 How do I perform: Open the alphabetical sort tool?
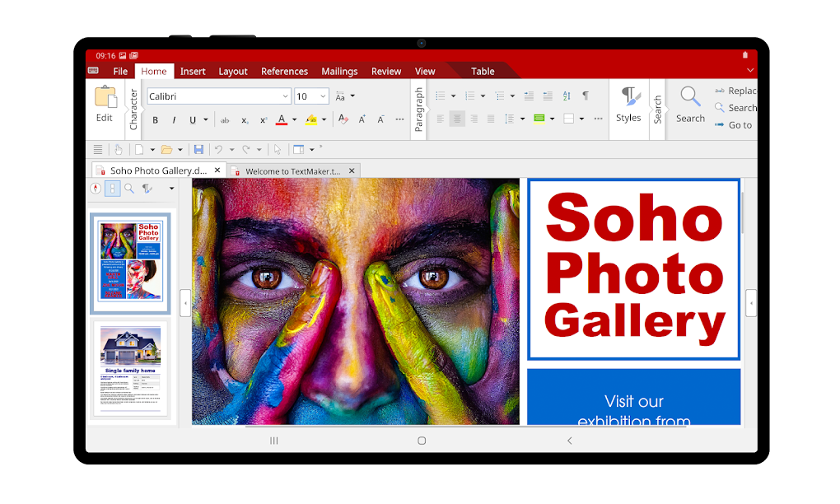click(566, 96)
